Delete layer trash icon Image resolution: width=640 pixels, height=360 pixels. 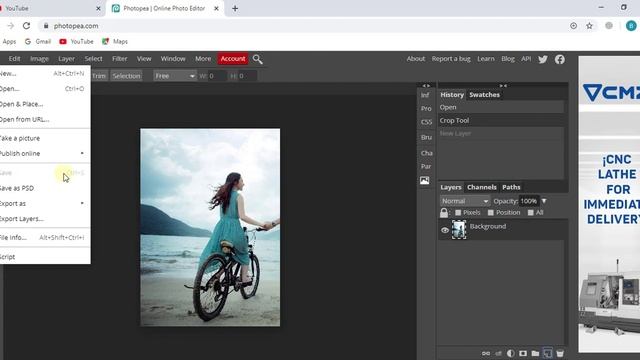(x=560, y=353)
